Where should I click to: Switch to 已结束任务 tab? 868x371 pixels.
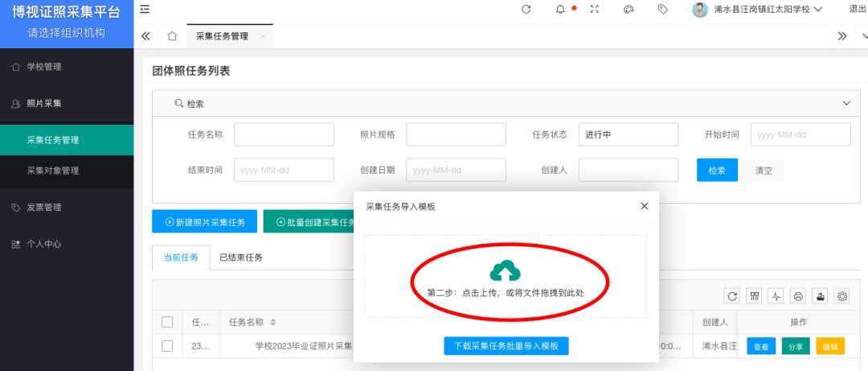click(x=241, y=258)
